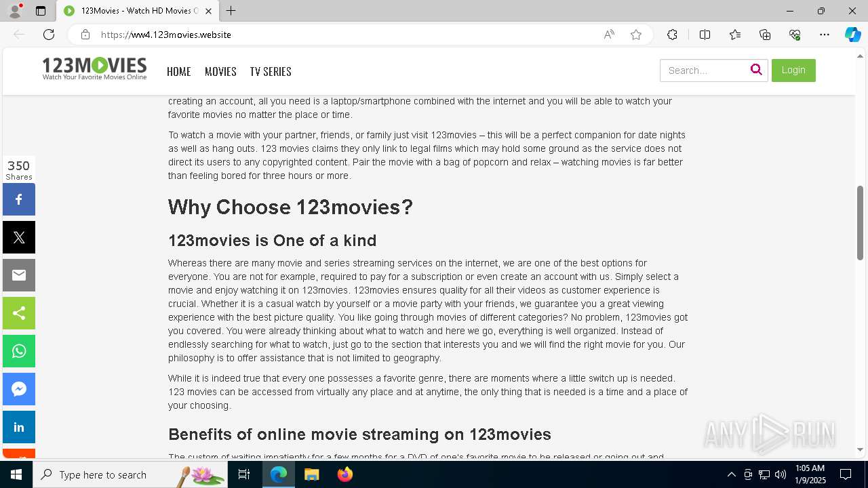This screenshot has width=868, height=488.
Task: Open tab actions menu
Action: click(41, 11)
